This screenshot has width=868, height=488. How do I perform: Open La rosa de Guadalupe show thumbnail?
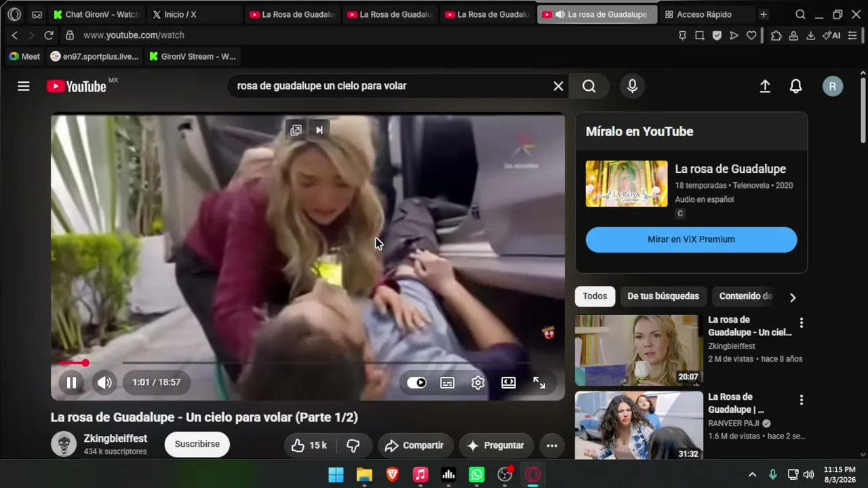coord(627,184)
